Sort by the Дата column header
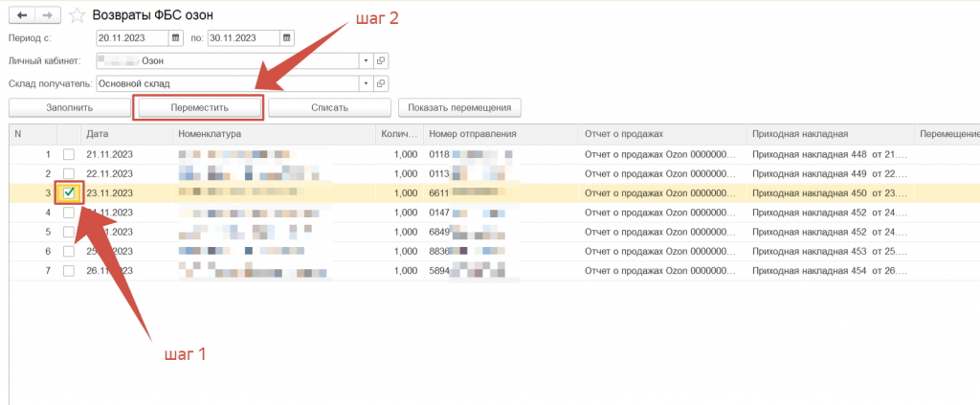Image resolution: width=980 pixels, height=405 pixels. tap(124, 134)
